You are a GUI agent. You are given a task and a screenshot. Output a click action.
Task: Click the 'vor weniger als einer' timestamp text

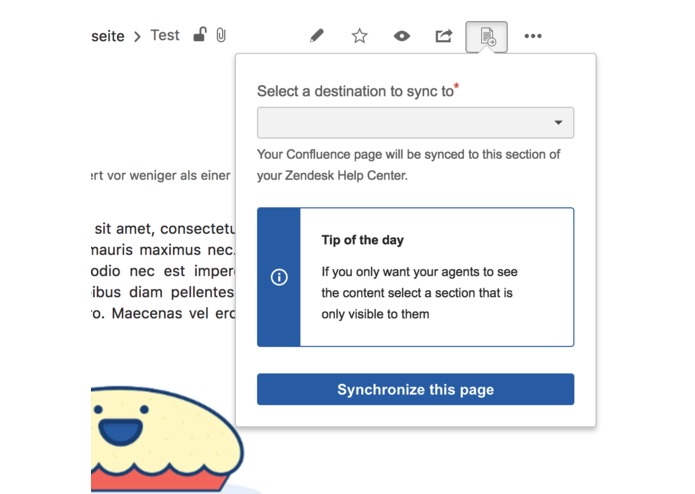169,175
